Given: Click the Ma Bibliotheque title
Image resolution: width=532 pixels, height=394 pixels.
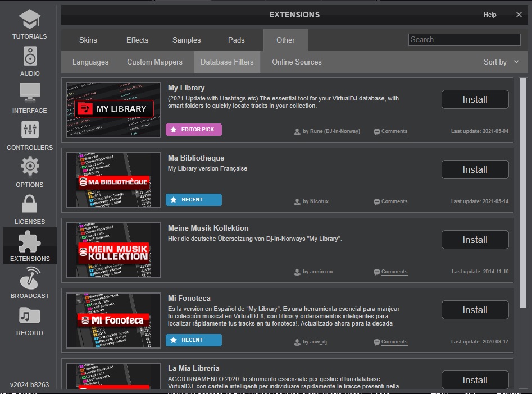Looking at the screenshot, I should click(x=196, y=158).
